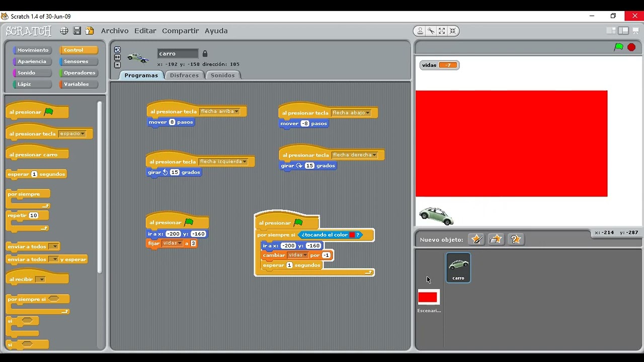The height and width of the screenshot is (362, 644).
Task: Open the enviar a todos message dropdown
Action: click(x=54, y=246)
